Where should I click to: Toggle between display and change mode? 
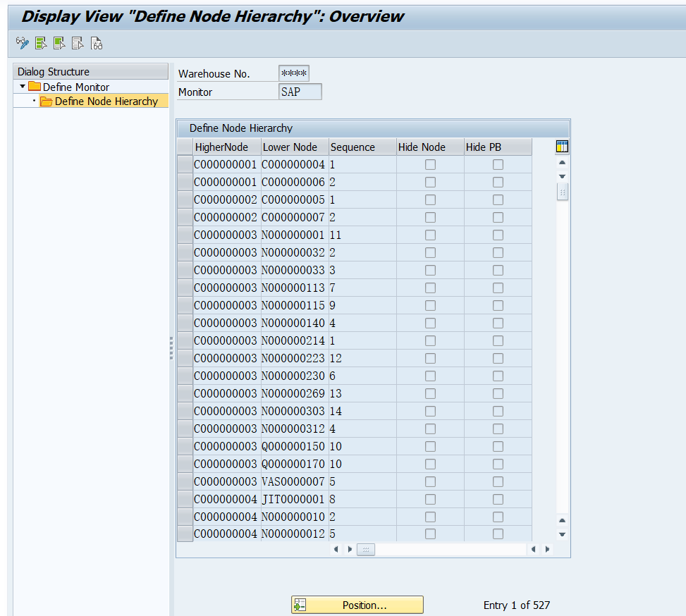coord(21,43)
